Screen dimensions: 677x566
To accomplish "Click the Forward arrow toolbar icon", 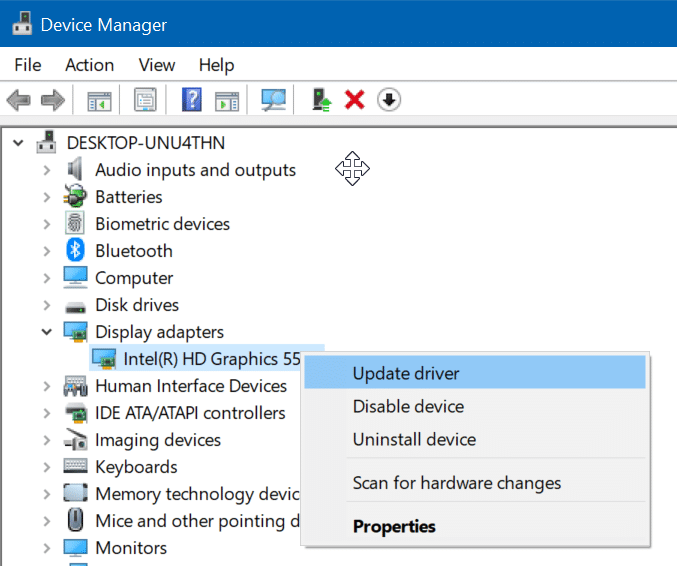I will [52, 100].
